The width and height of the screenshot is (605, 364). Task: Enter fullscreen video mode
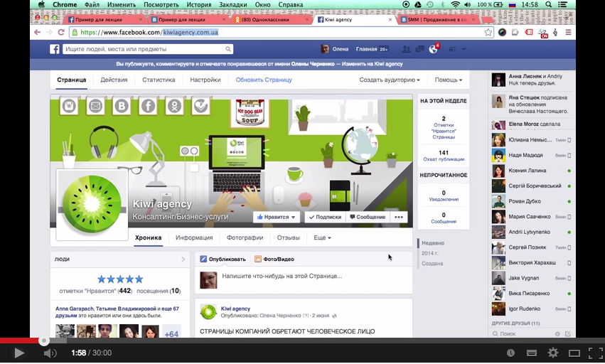coord(595,353)
